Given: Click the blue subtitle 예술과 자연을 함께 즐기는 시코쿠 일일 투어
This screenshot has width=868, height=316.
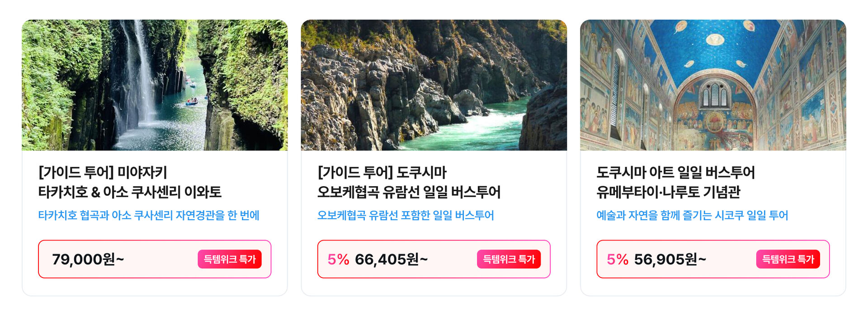Looking at the screenshot, I should (x=692, y=215).
